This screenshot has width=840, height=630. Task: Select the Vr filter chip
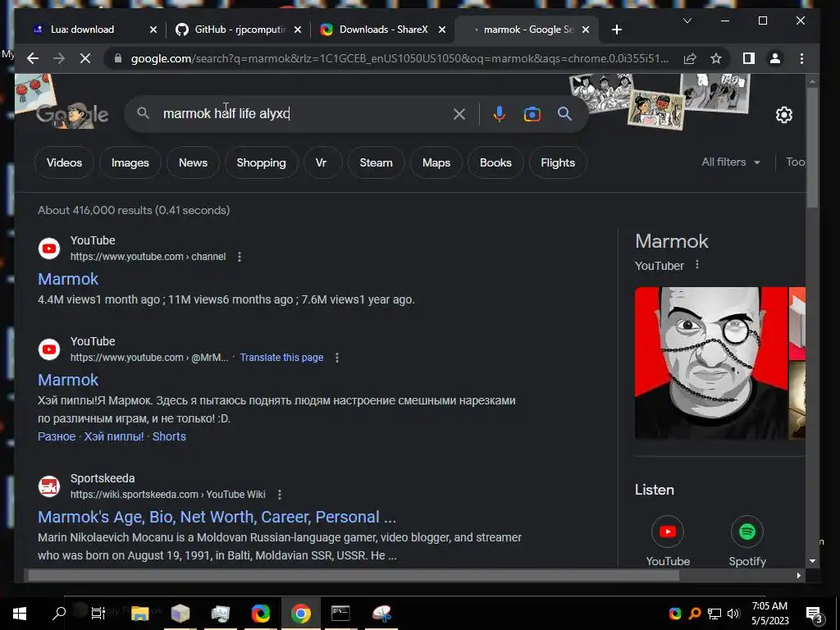coord(321,162)
